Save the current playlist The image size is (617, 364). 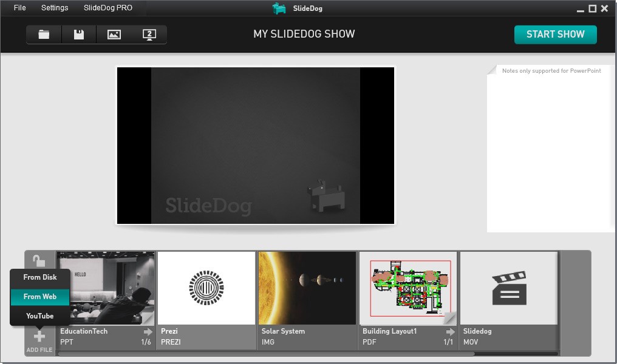tap(79, 35)
